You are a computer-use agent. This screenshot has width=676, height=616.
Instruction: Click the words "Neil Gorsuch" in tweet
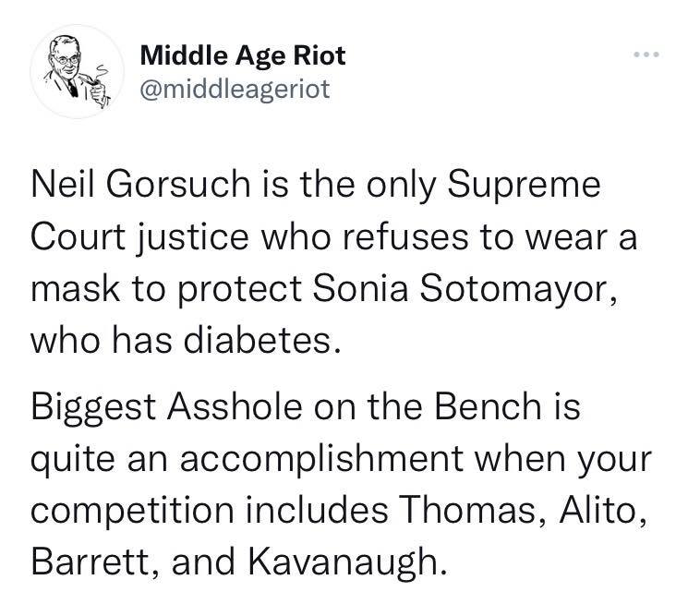click(140, 184)
